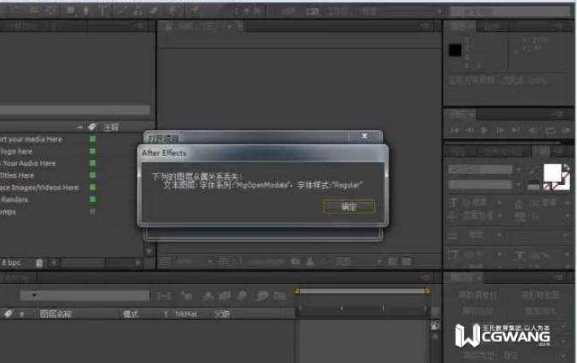This screenshot has height=363, width=577.
Task: Open the leading dropdown arrow
Action: pyautogui.click(x=568, y=202)
